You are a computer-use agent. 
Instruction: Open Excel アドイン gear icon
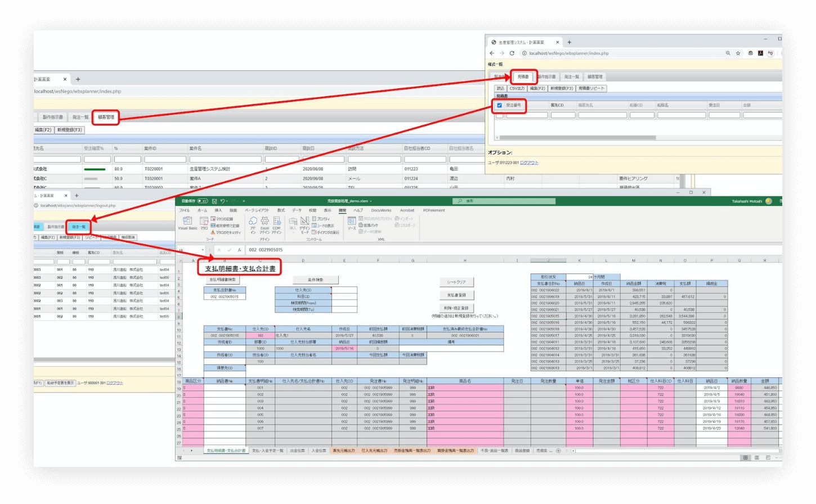[264, 224]
